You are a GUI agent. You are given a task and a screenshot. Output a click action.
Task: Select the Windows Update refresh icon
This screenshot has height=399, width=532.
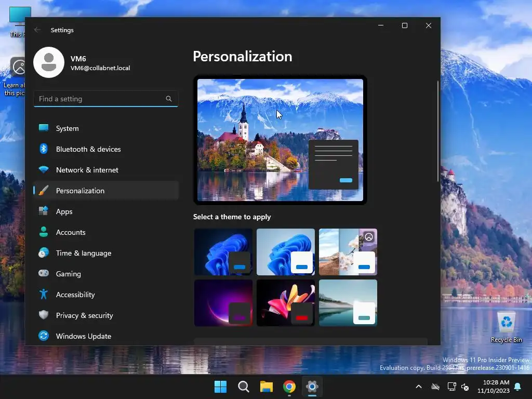[x=44, y=336]
